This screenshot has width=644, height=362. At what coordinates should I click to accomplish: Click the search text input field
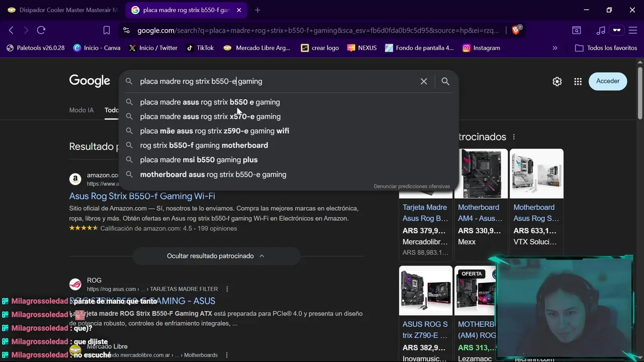(x=277, y=81)
